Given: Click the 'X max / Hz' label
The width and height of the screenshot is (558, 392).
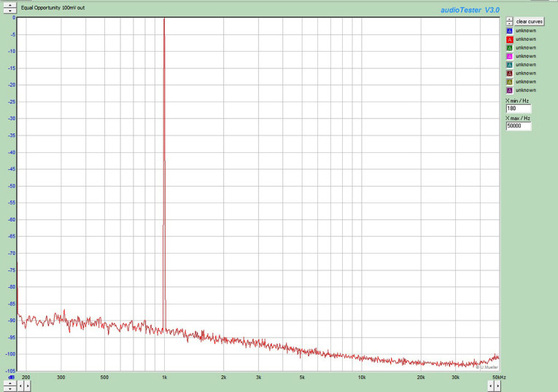Looking at the screenshot, I should point(518,118).
